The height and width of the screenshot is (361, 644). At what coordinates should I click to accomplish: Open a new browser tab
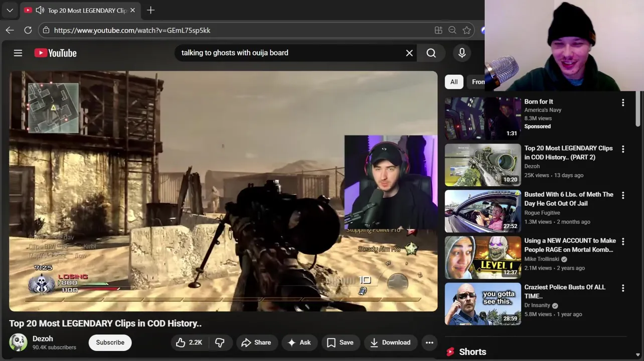click(x=150, y=10)
